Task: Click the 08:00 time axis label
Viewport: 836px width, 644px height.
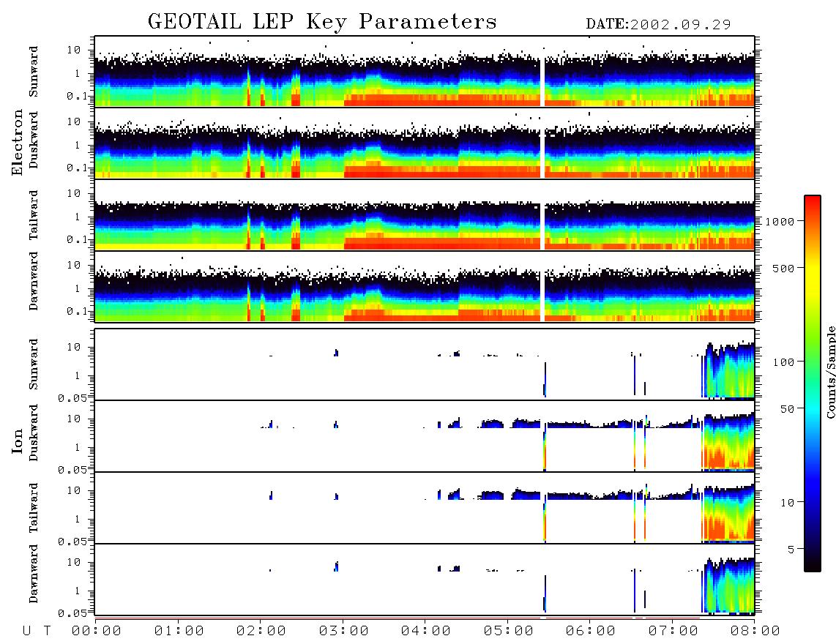Action: tap(755, 632)
